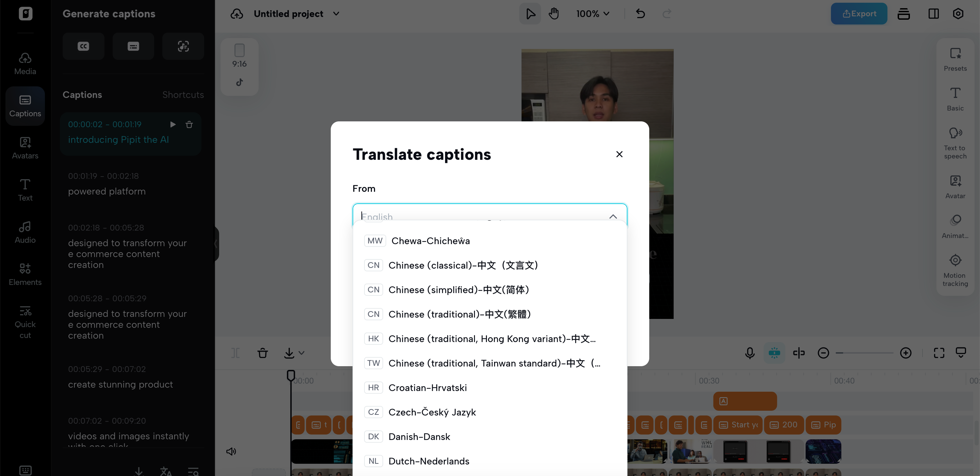Open the Avatars sidebar panel
This screenshot has height=476, width=980.
point(25,148)
